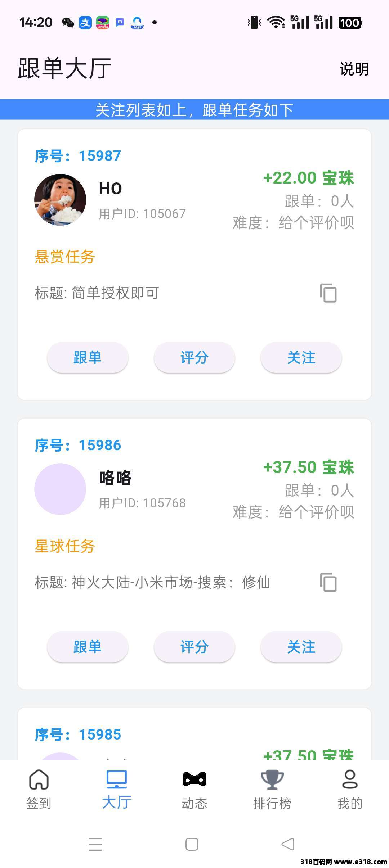Follow user 咯咯 with 关注 button
This screenshot has width=389, height=868.
301,647
